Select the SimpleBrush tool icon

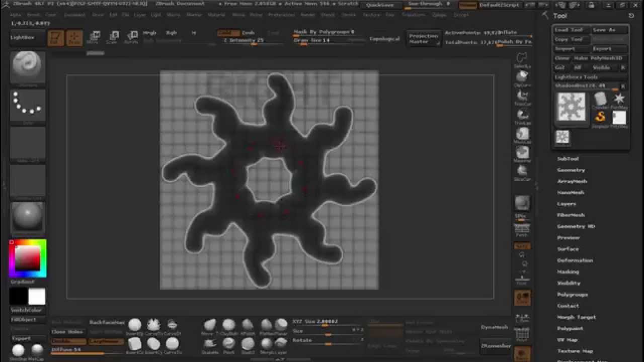pos(600,118)
